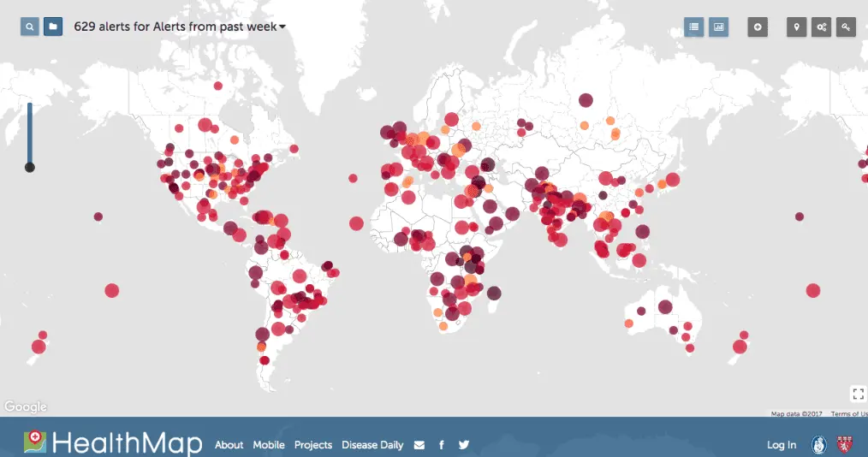Screen dimensions: 868x457
Task: Select the large dark marker in central Australia
Action: 665,306
